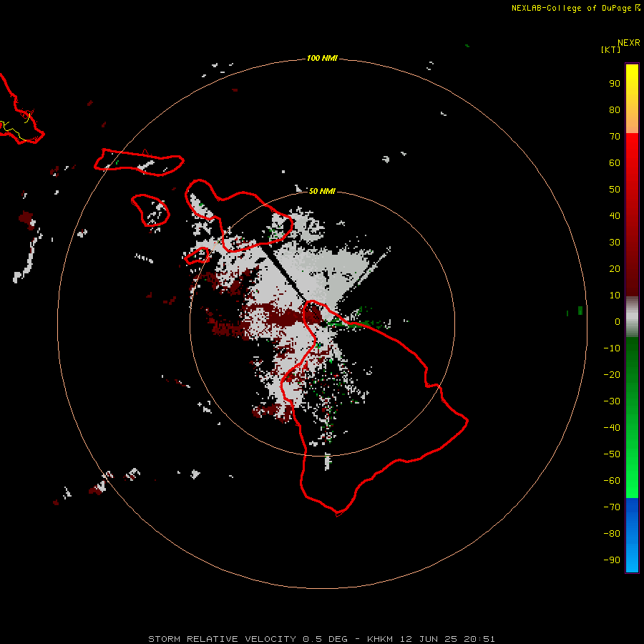Select the positive 10 kt scale label
The image size is (644, 644).
pos(615,296)
